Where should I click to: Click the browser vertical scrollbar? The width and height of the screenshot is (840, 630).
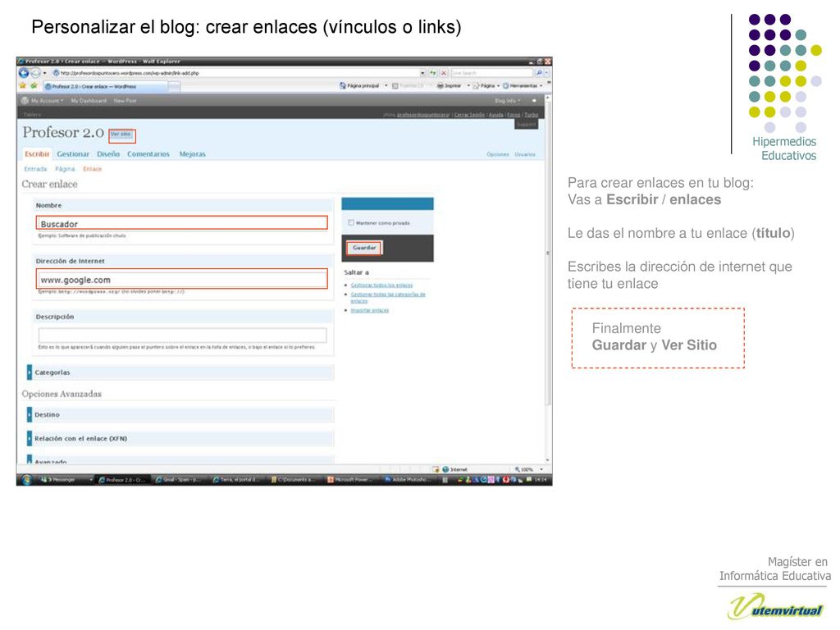pyautogui.click(x=547, y=279)
